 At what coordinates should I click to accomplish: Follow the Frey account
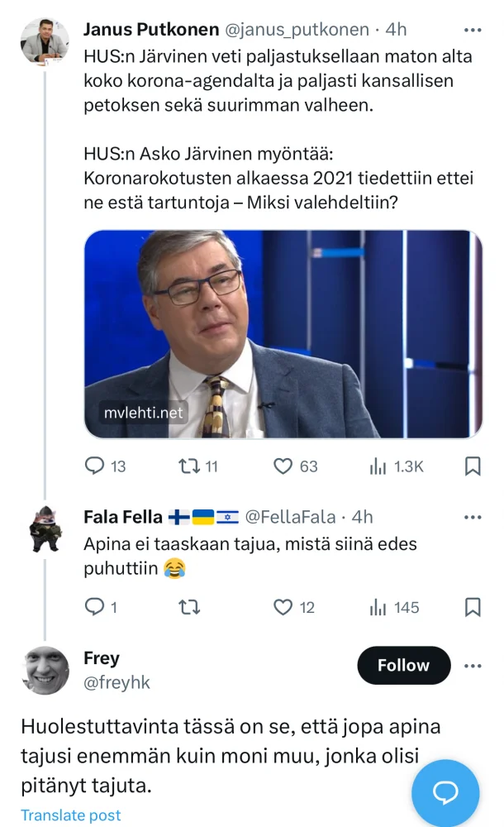pos(403,666)
